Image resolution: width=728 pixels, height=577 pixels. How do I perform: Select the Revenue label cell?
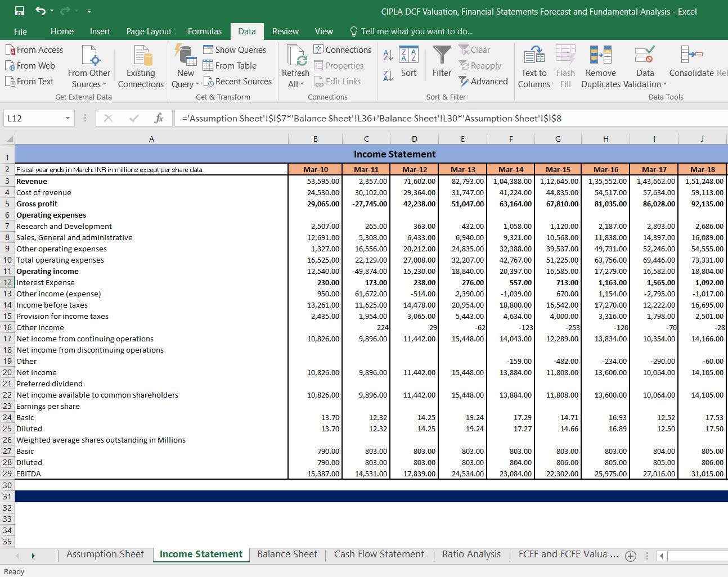coord(151,181)
